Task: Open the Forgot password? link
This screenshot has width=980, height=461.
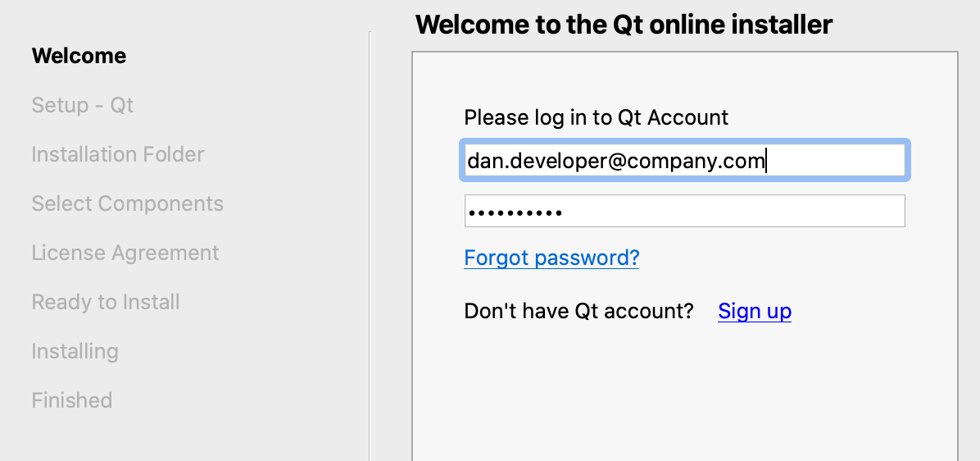Action: point(551,258)
